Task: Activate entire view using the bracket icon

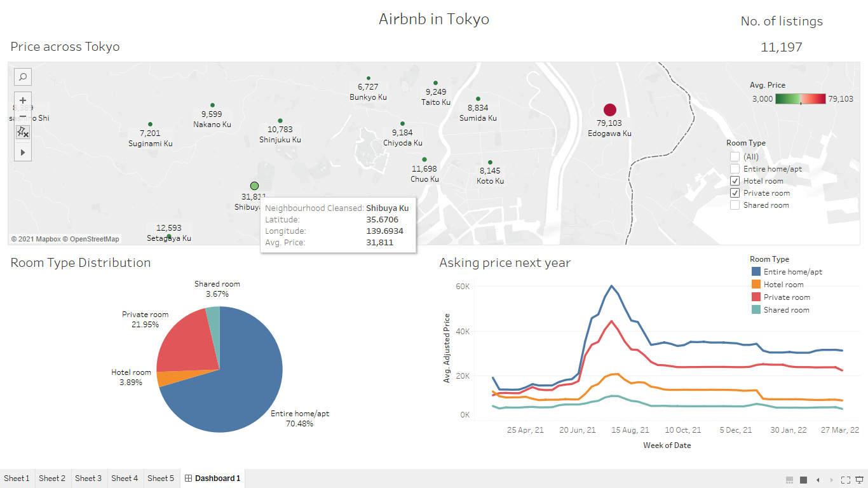Action: point(846,480)
